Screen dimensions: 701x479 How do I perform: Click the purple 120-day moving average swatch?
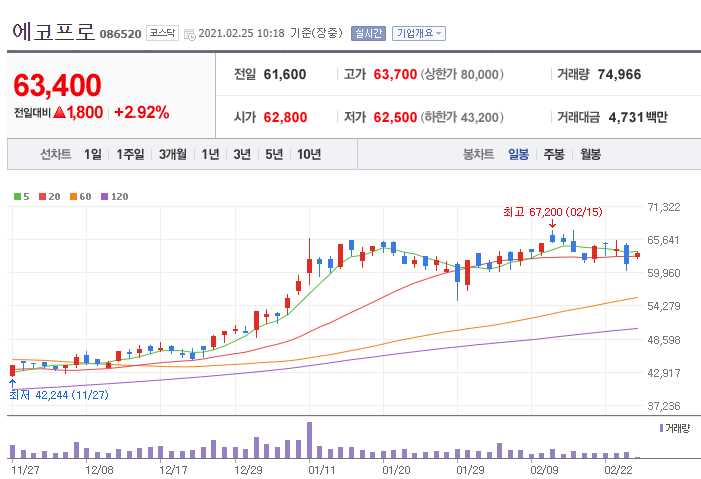(105, 196)
